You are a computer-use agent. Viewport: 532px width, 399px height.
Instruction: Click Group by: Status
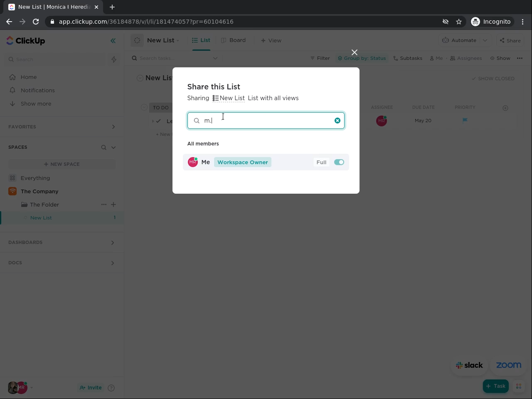pyautogui.click(x=362, y=58)
